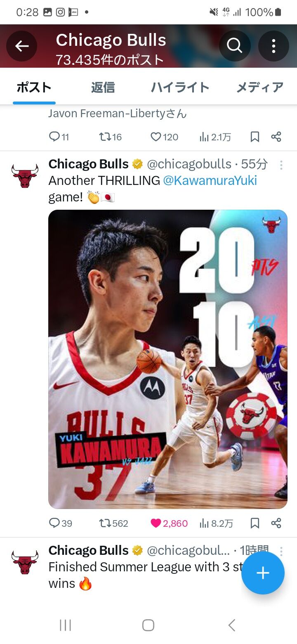This screenshot has height=644, width=297.
Task: Bookmark the Kawamura game post
Action: [x=255, y=523]
